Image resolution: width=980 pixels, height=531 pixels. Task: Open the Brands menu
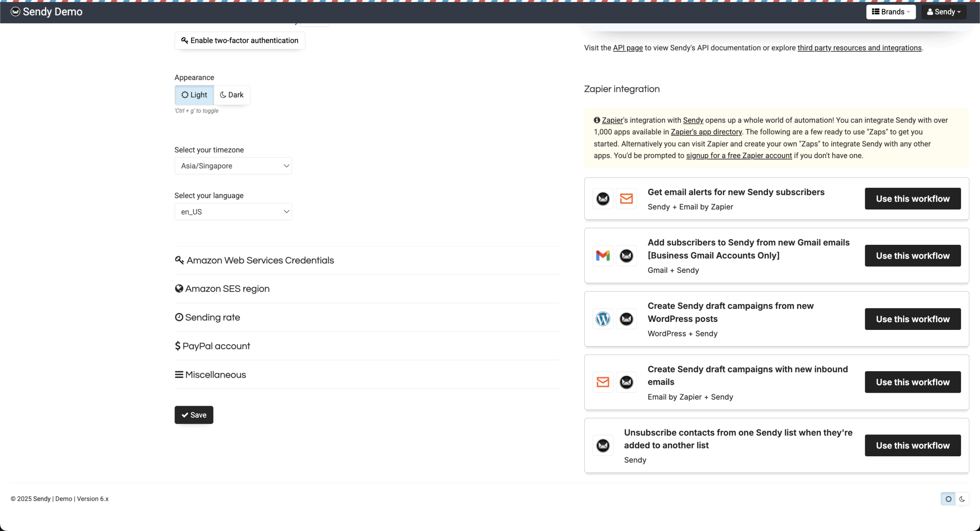(x=890, y=11)
